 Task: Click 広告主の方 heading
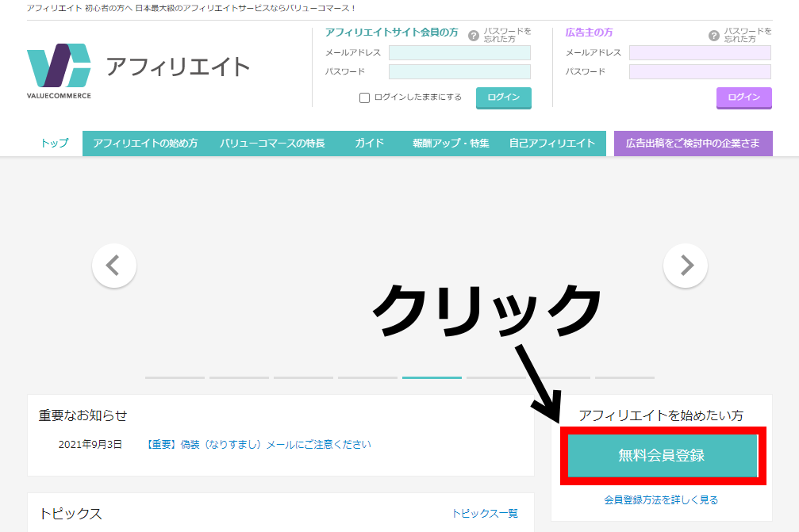pyautogui.click(x=589, y=33)
